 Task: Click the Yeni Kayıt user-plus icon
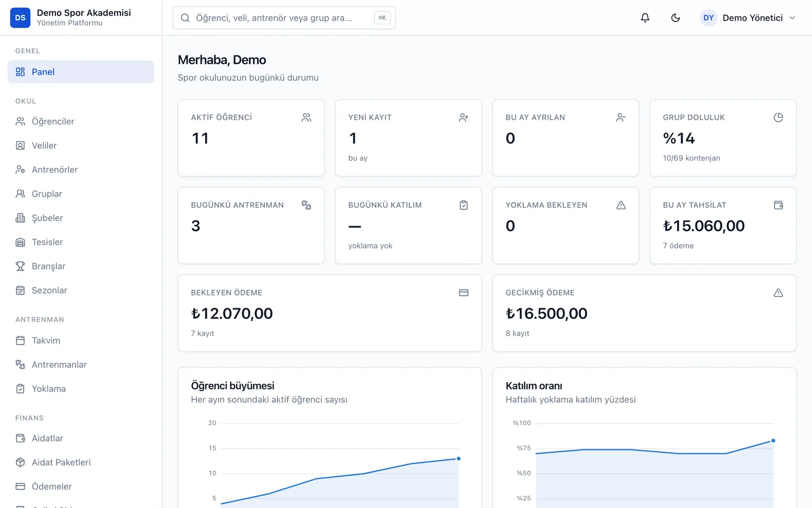click(464, 117)
